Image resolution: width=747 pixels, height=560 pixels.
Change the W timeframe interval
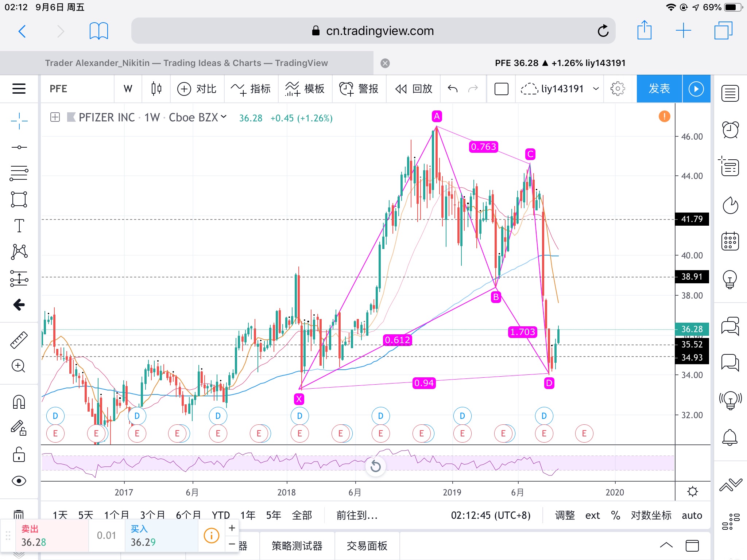pyautogui.click(x=128, y=89)
